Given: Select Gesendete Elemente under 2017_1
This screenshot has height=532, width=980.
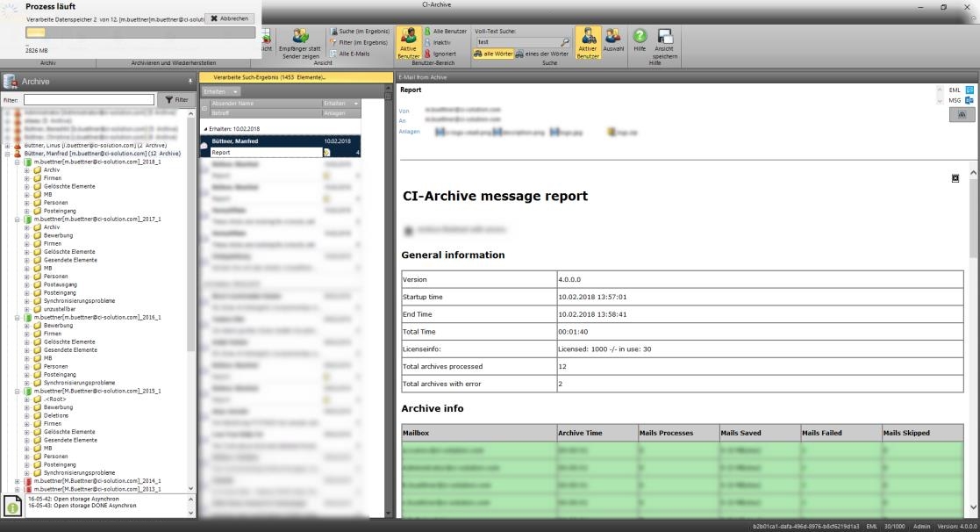Looking at the screenshot, I should coord(70,260).
